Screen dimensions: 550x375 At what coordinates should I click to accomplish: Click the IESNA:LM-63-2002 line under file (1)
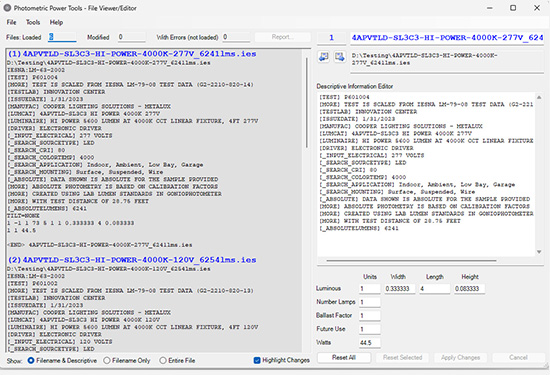coord(36,70)
